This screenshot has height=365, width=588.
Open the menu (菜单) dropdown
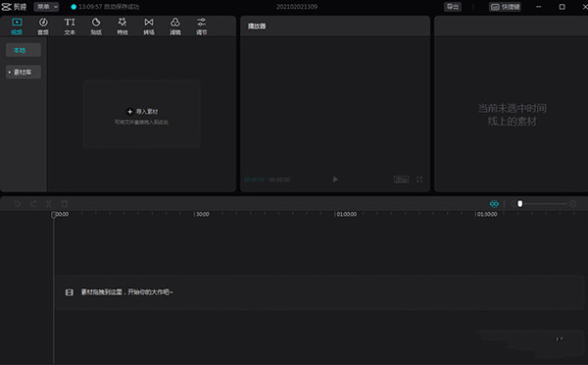[46, 7]
